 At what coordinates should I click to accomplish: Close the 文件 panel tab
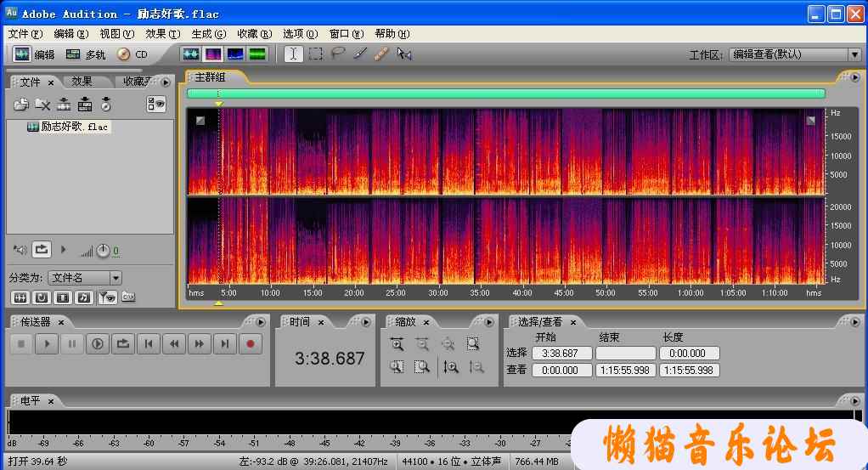[51, 82]
